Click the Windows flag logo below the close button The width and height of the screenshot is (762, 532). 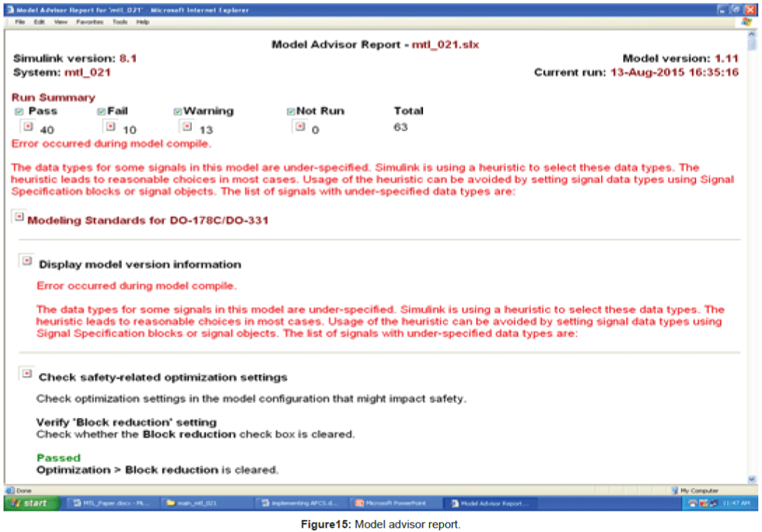pyautogui.click(x=747, y=22)
